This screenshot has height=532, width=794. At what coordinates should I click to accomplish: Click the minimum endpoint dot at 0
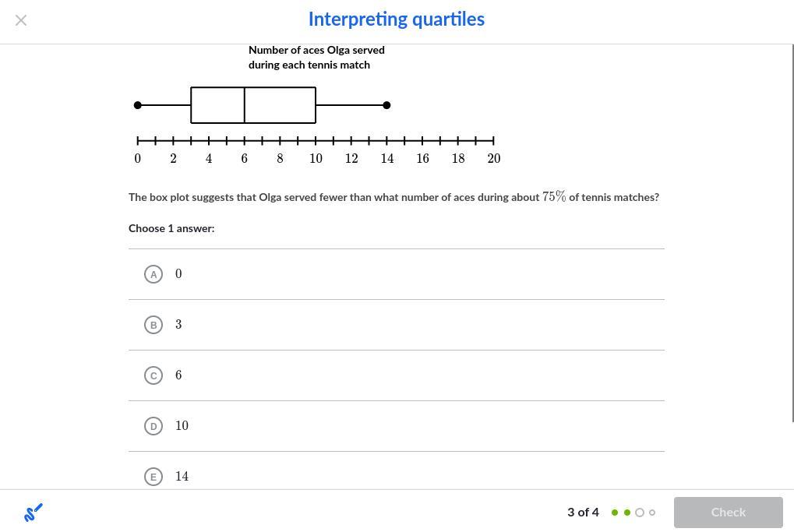coord(138,105)
